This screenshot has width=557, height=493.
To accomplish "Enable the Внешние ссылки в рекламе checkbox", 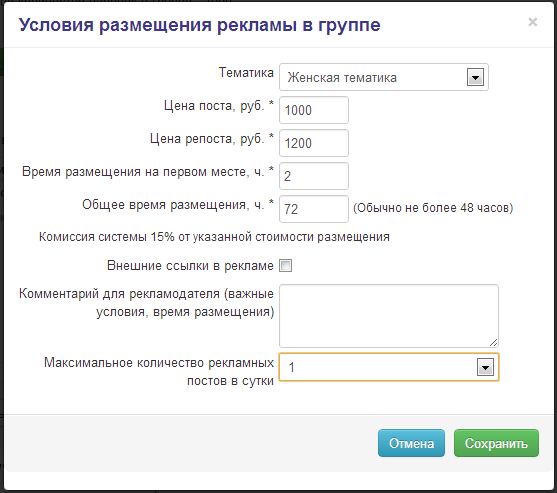I will (x=286, y=266).
